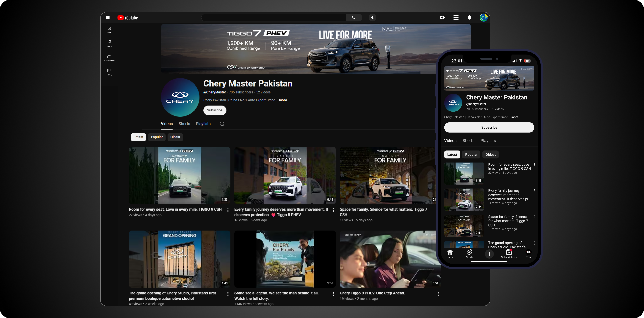The image size is (644, 318).
Task: Expand desktop channel description with ...more
Action: (281, 100)
